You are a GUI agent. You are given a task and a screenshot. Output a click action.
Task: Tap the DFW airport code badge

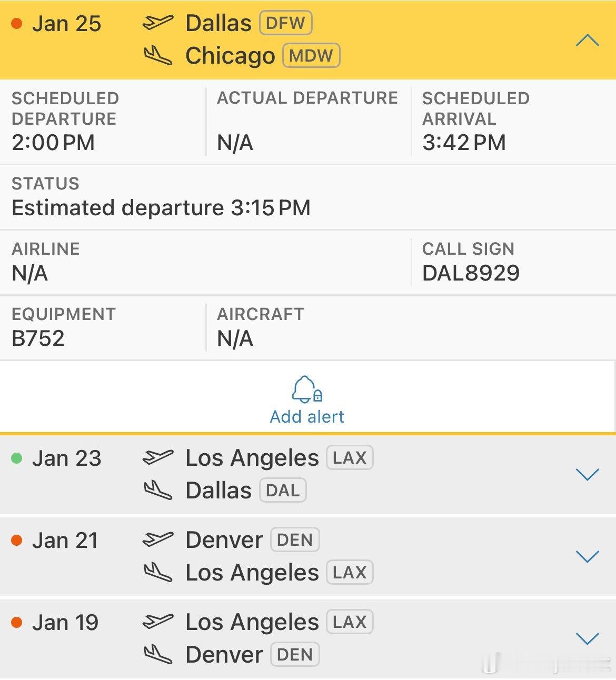click(285, 23)
